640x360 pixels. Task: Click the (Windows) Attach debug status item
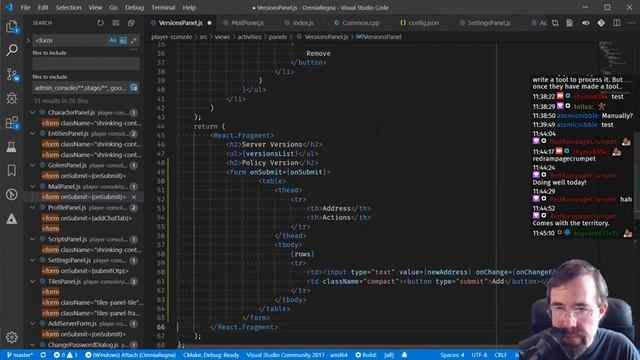(131, 355)
